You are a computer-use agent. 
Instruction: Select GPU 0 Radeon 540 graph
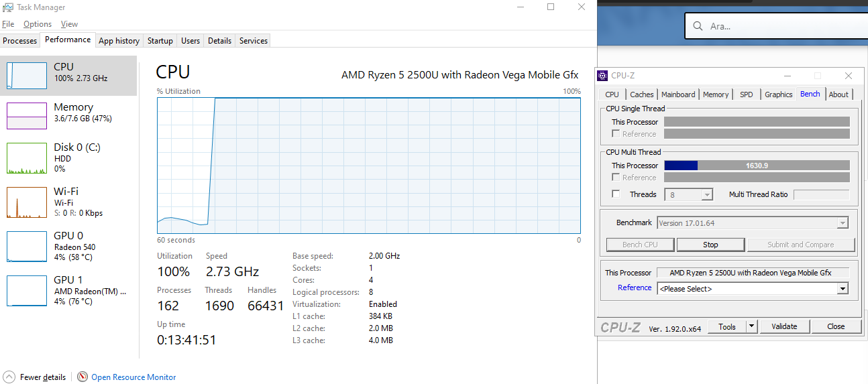(x=27, y=247)
